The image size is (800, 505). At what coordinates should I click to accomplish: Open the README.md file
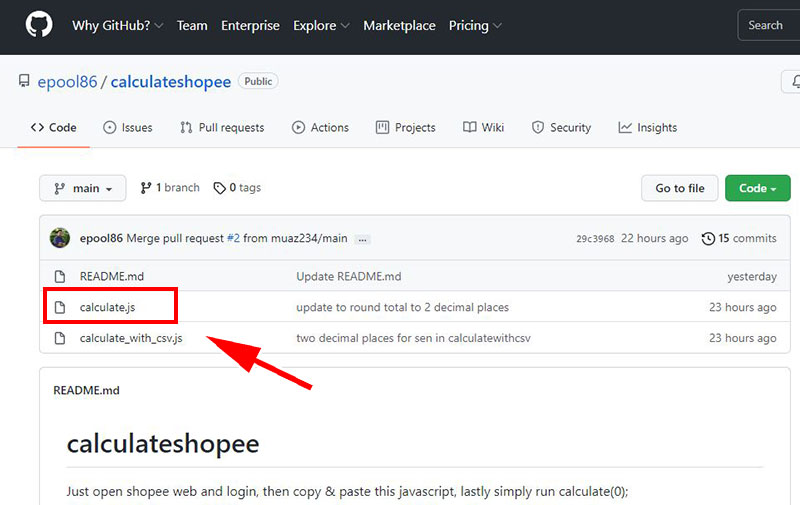coord(112,276)
